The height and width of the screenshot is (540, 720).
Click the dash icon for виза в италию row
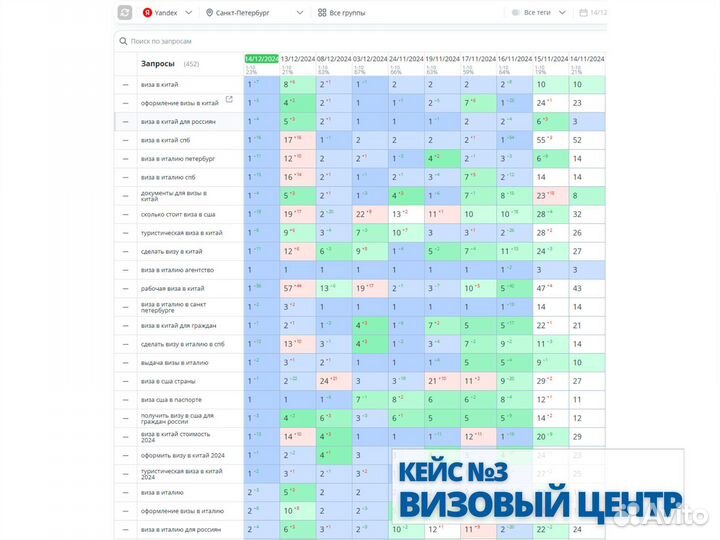(x=125, y=493)
